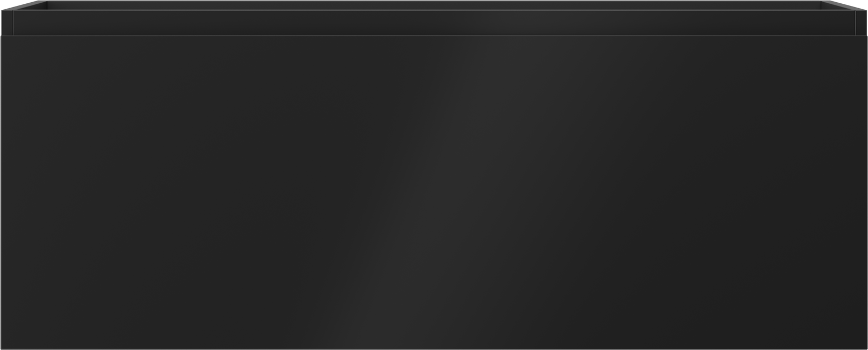Click the center of the rendered black box
Image resolution: width=868 pixels, height=350 pixels.
pyautogui.click(x=434, y=175)
